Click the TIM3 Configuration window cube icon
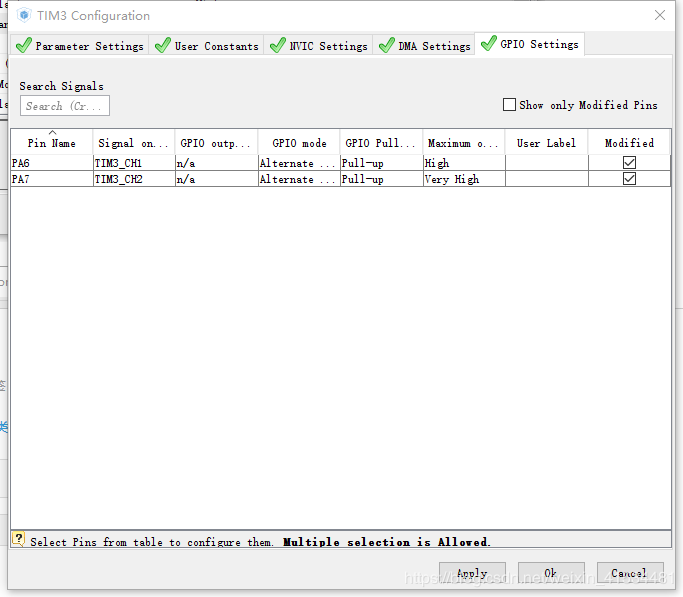The height and width of the screenshot is (597, 683). click(x=24, y=15)
